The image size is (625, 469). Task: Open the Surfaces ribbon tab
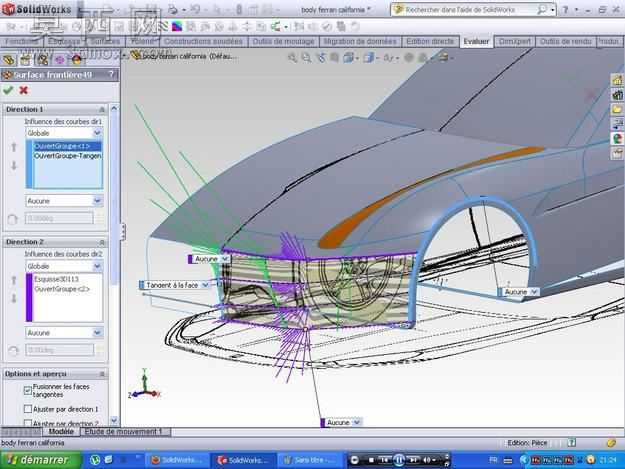[x=105, y=41]
